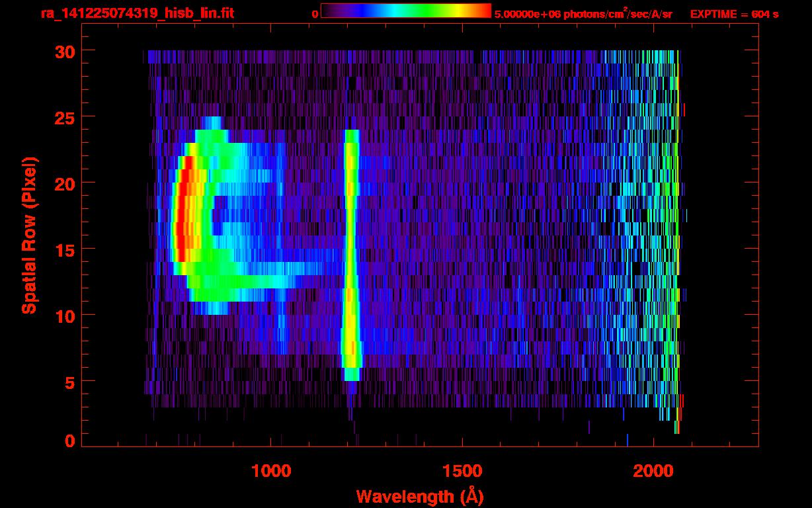This screenshot has height=508, width=812.
Task: Click the rainbow color scale bar
Action: click(406, 11)
